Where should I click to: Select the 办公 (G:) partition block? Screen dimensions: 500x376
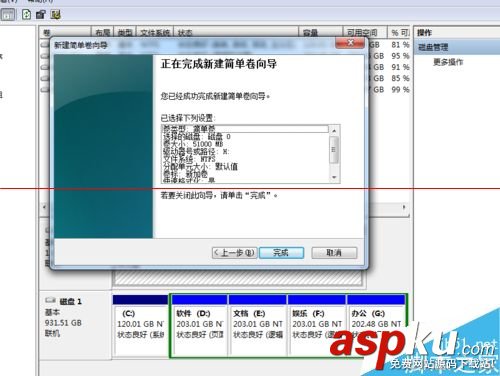pos(376,325)
